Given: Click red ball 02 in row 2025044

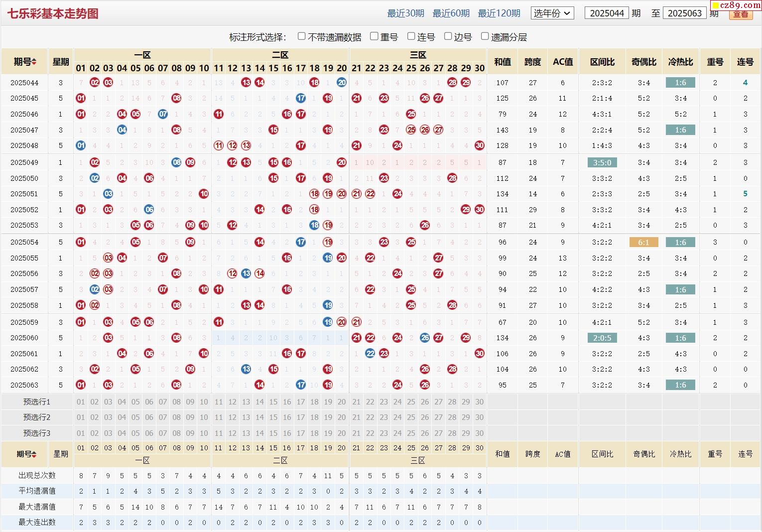Looking at the screenshot, I should coord(95,83).
